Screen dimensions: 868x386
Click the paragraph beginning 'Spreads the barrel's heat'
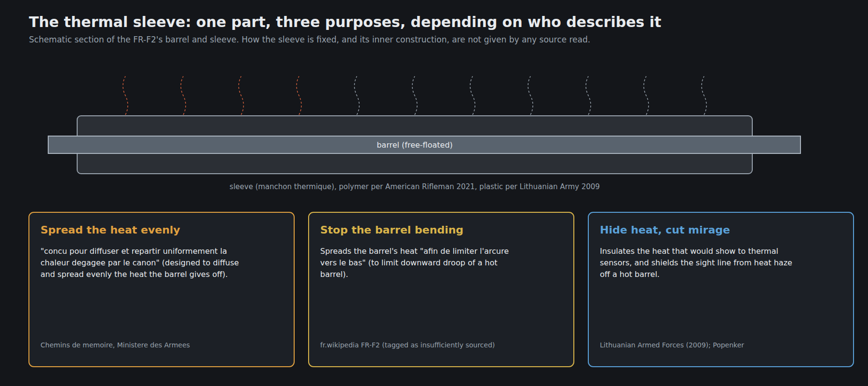coord(414,262)
